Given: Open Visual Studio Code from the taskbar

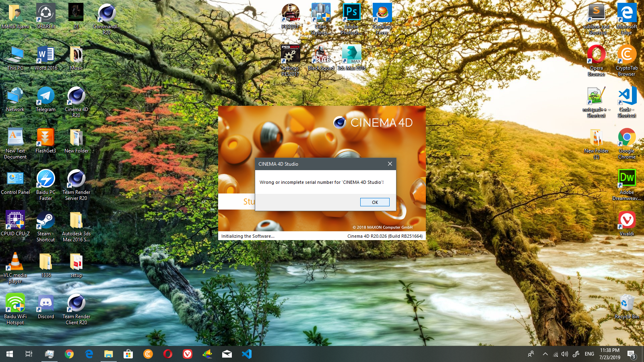Looking at the screenshot, I should [x=247, y=354].
